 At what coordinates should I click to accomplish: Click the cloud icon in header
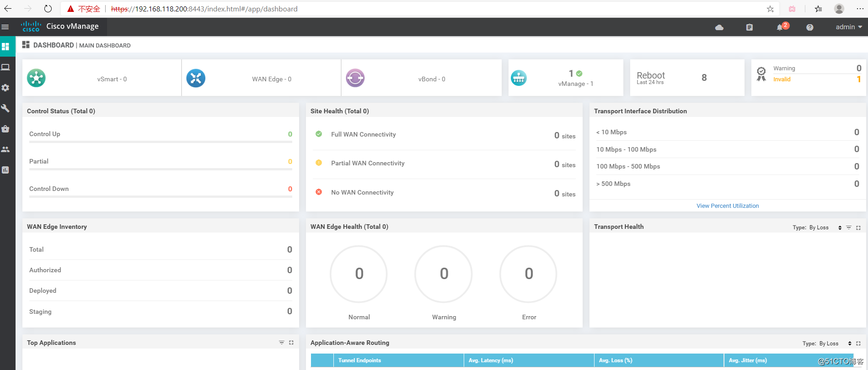coord(719,27)
